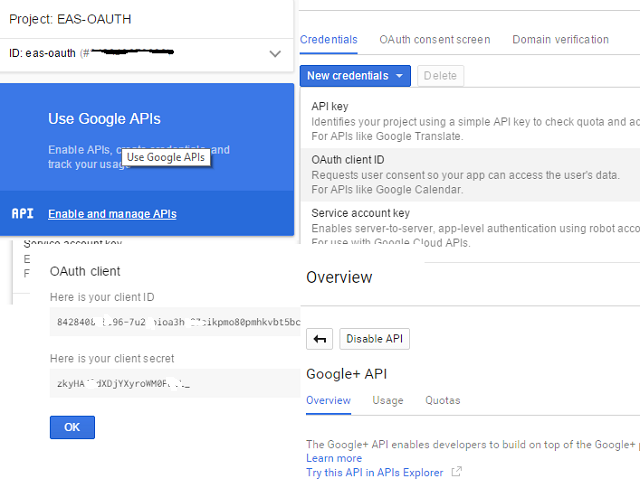Follow the Learn more link
640x488 pixels.
click(334, 458)
